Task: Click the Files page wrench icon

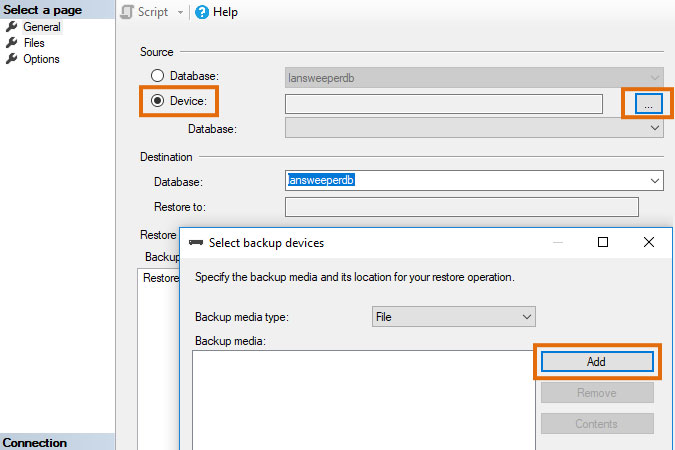Action: 12,43
